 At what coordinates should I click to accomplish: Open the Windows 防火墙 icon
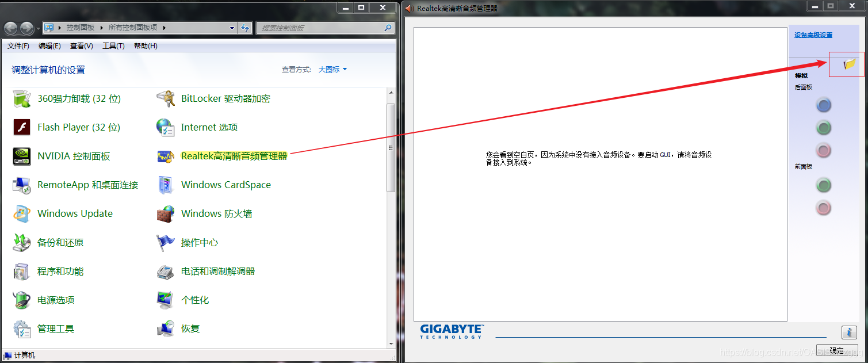tap(166, 213)
